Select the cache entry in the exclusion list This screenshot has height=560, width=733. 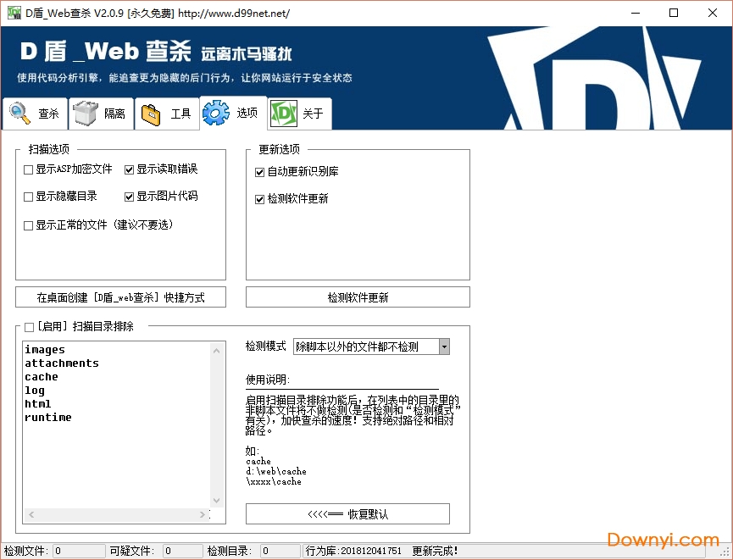point(41,376)
